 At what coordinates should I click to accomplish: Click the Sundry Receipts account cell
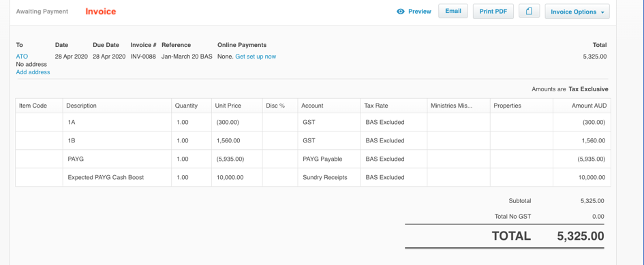[329, 178]
